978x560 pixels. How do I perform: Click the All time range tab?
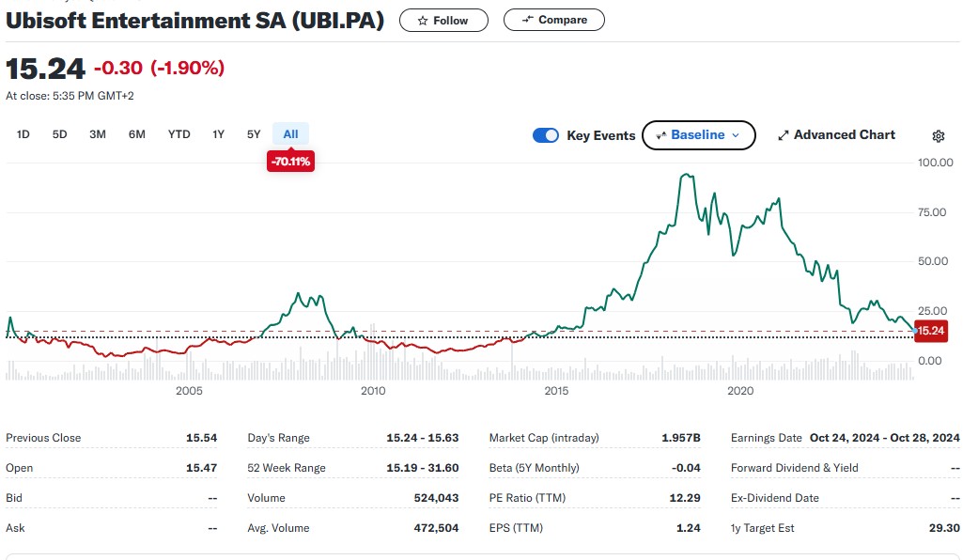(x=290, y=134)
